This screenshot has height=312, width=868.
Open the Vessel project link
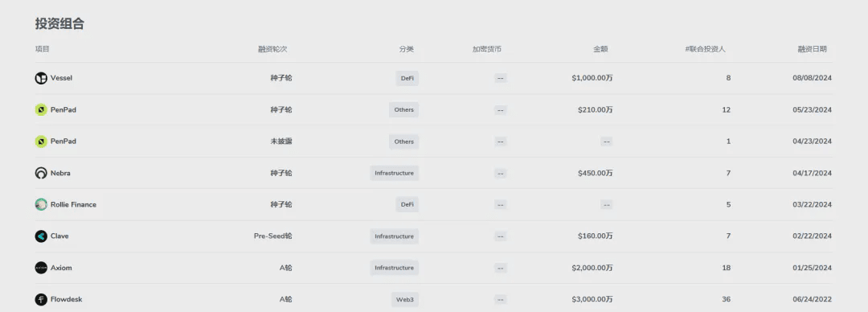tap(61, 78)
